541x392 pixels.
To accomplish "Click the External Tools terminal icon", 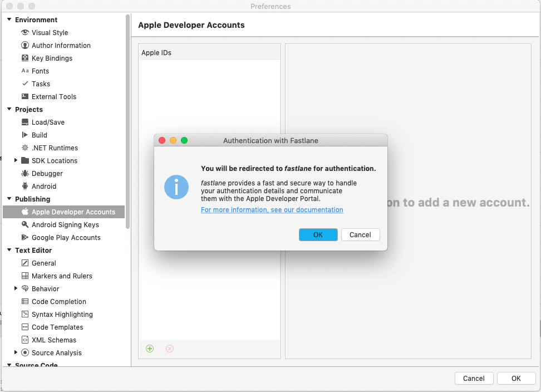I will (25, 96).
